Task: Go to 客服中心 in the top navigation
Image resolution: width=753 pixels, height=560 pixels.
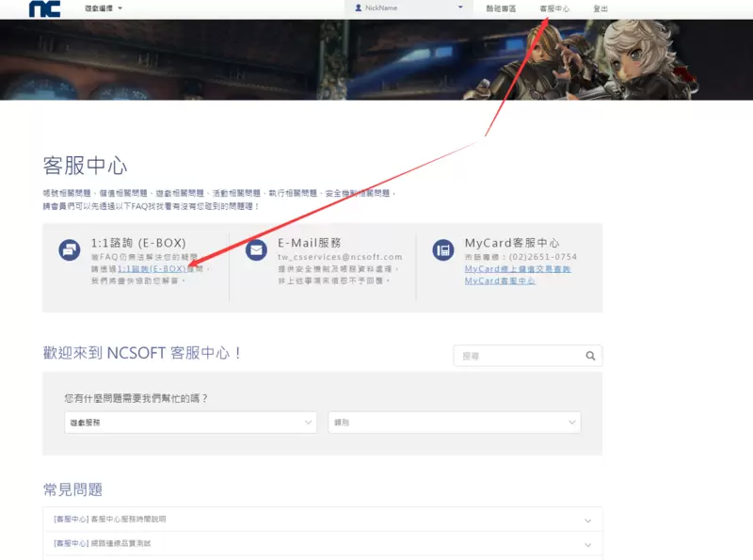Action: pos(554,8)
